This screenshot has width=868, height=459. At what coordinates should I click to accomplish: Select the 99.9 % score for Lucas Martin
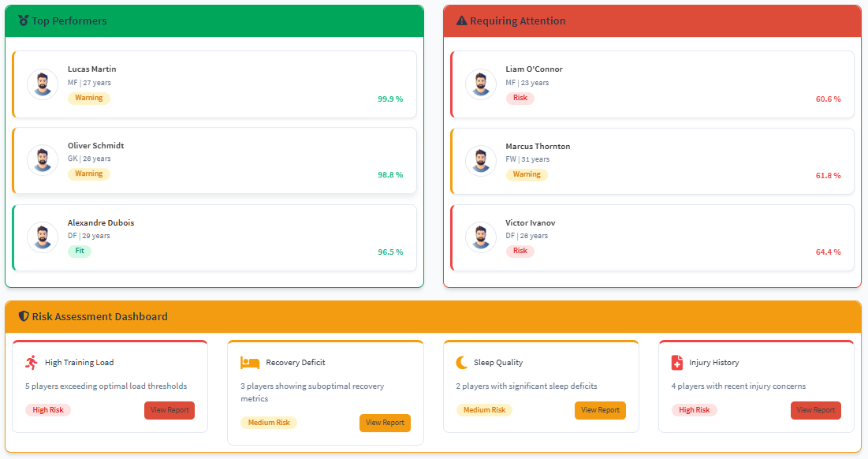(390, 99)
